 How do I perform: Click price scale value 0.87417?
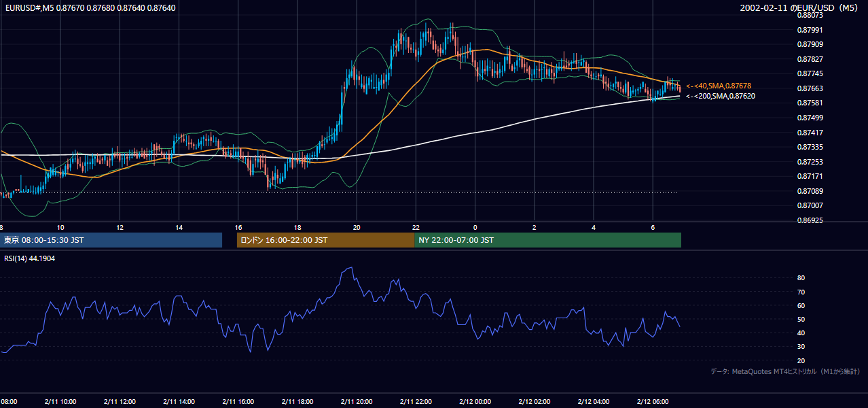point(810,133)
